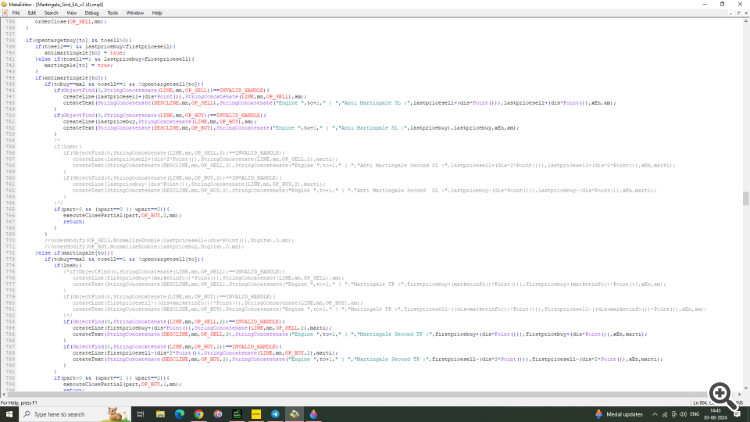The width and height of the screenshot is (750, 422).
Task: Click the scroll-left arrow of the horizontal scrollbar
Action: click(x=4, y=395)
